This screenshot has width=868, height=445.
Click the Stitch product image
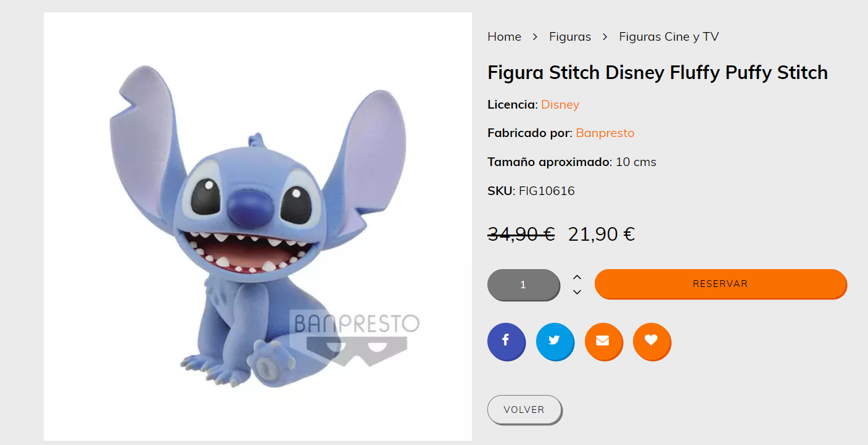(x=257, y=227)
